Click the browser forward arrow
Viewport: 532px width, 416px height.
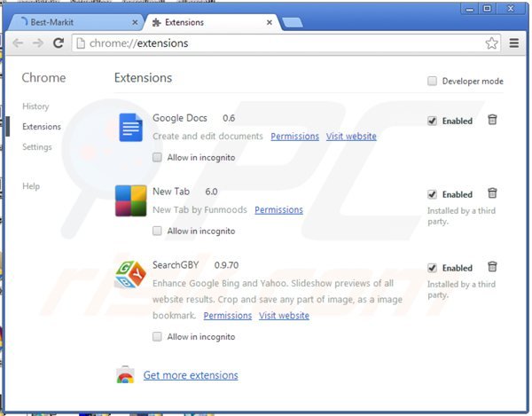point(38,43)
